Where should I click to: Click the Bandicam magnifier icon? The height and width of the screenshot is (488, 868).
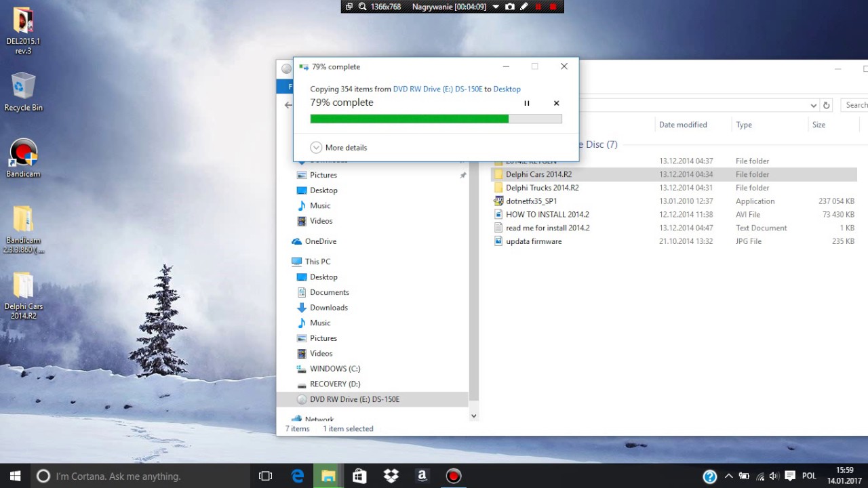pyautogui.click(x=363, y=6)
